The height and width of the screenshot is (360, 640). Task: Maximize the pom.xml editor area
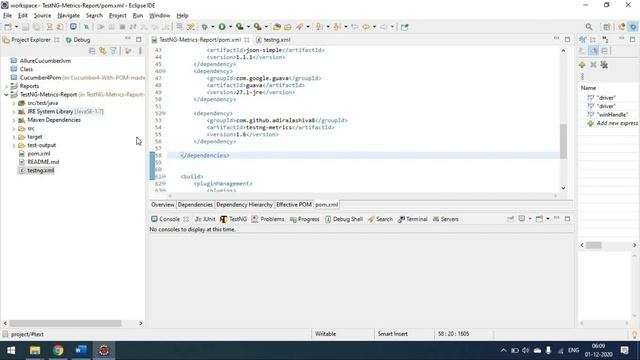coord(567,40)
